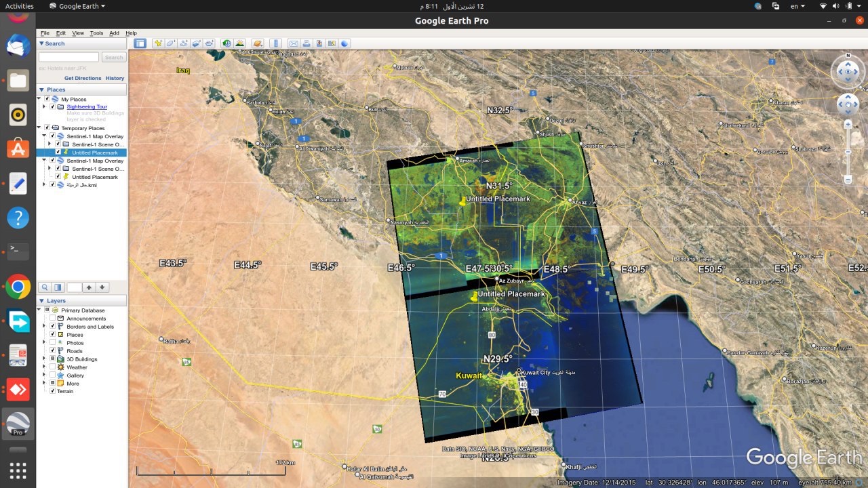Toggle the sidebar visibility toolbar button
Viewport: 868px width, 488px height.
tap(140, 43)
